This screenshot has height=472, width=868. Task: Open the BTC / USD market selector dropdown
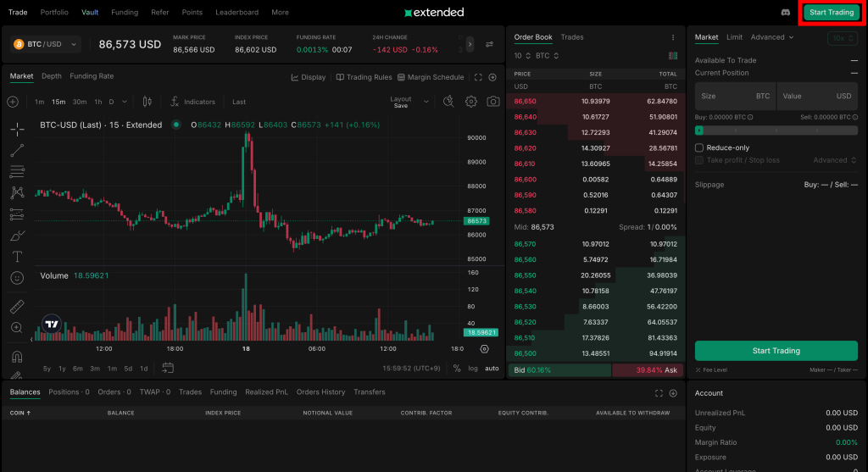point(46,44)
